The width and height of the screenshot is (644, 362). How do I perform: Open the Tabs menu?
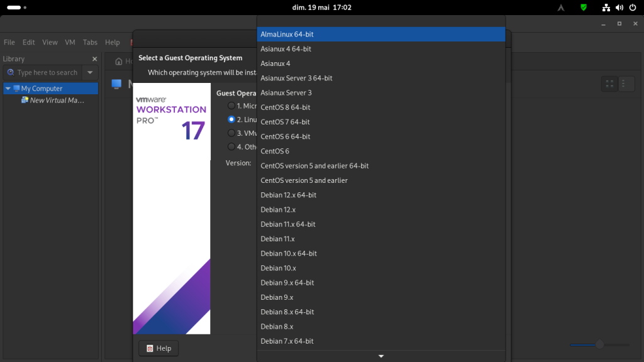pyautogui.click(x=90, y=42)
